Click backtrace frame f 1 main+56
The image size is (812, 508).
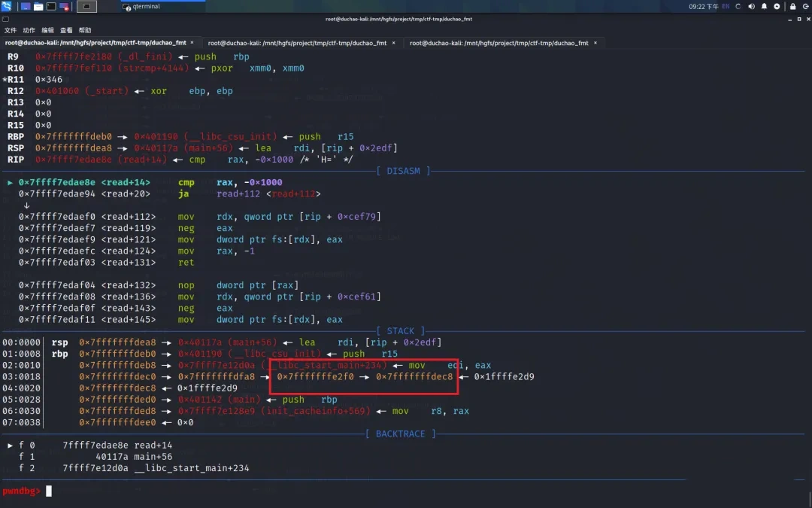click(x=95, y=457)
